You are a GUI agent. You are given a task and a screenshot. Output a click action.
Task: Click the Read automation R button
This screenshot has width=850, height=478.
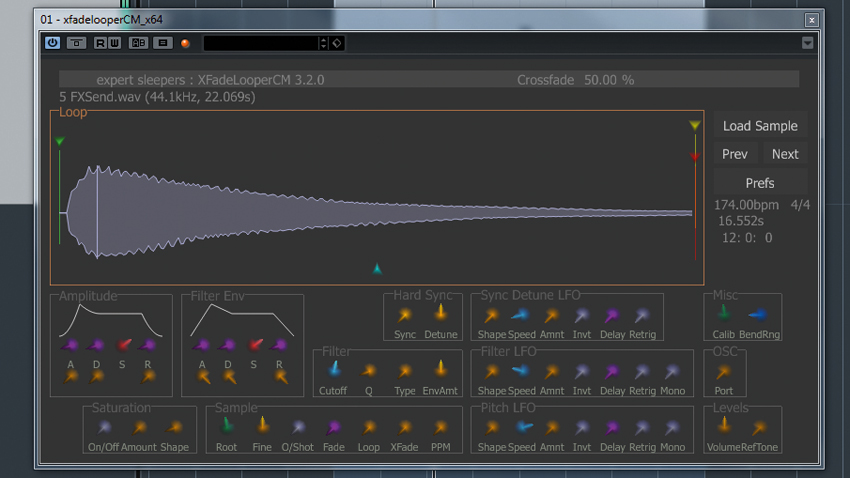[x=100, y=43]
